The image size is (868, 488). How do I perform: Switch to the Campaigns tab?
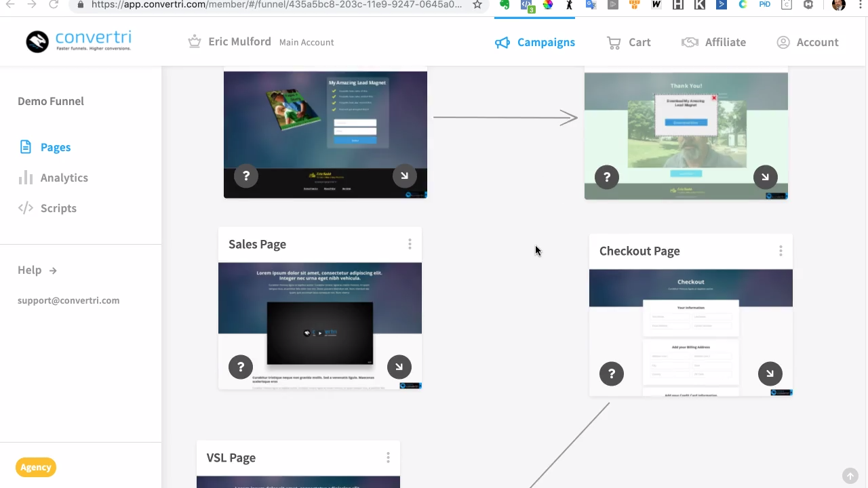pyautogui.click(x=546, y=42)
